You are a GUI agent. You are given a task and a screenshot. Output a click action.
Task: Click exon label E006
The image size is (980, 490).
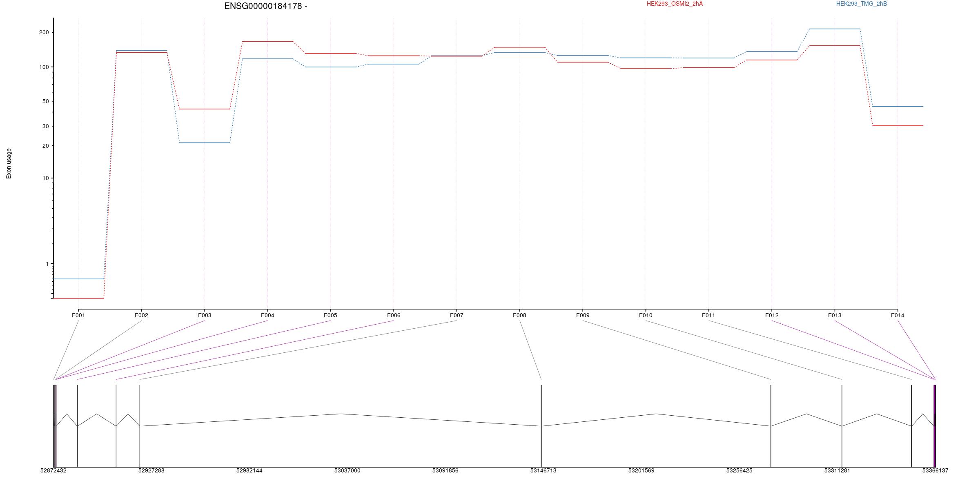(394, 315)
